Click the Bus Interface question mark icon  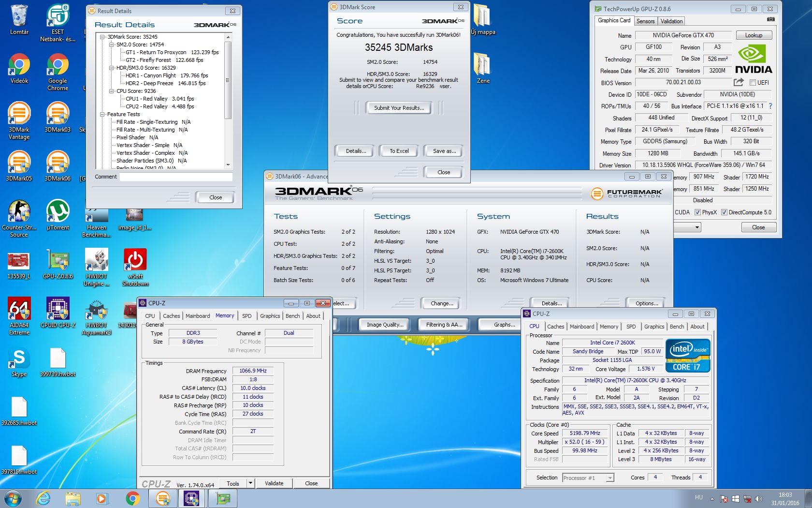(770, 106)
